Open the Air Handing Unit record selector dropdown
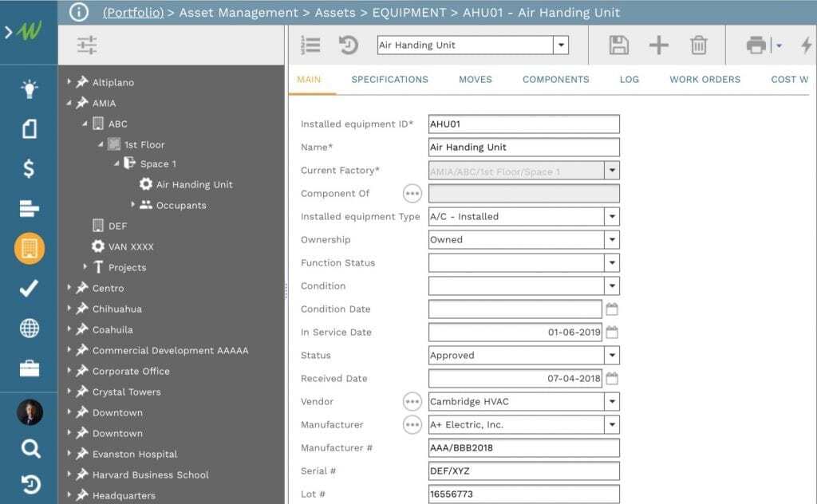Screen dimensions: 817x504 [561, 45]
